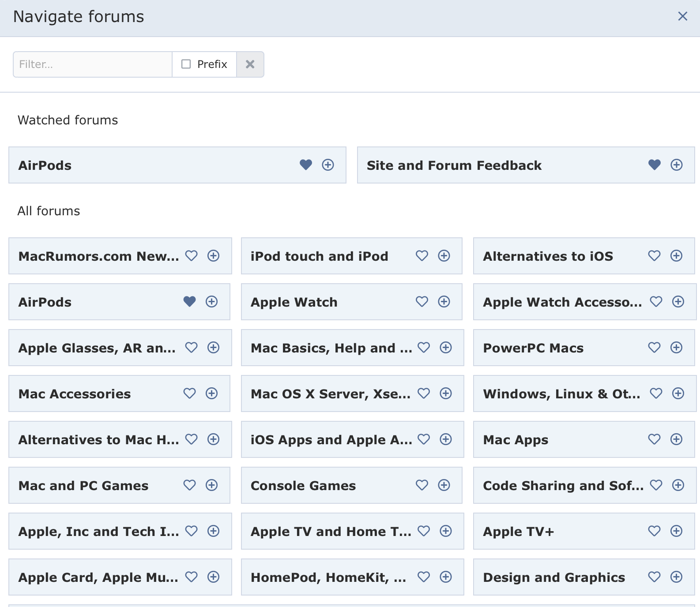Click plus icon for iPod touch and iPod
700x607 pixels.
coord(444,256)
